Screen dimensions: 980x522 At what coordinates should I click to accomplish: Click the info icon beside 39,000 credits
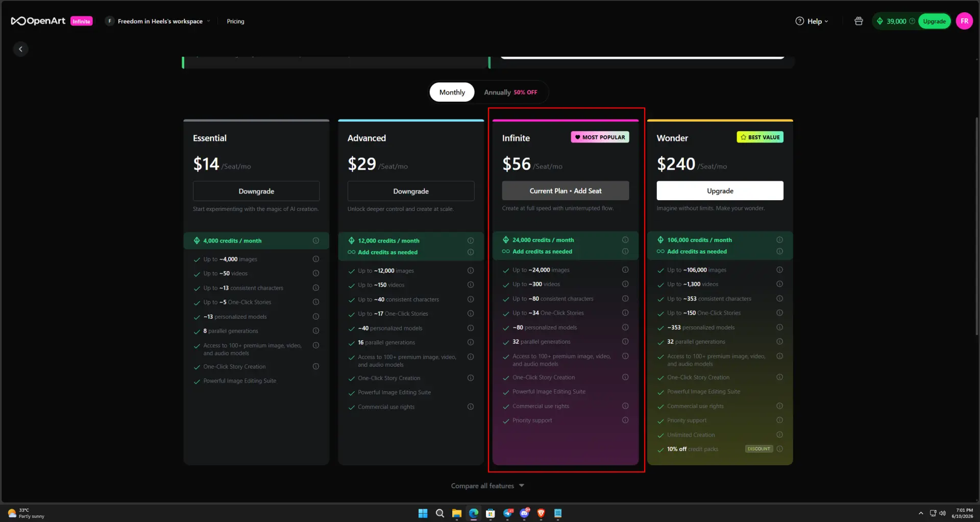912,21
